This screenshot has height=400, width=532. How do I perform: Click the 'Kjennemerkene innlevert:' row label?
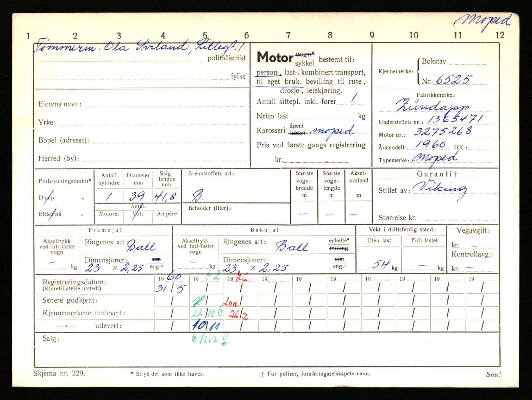pyautogui.click(x=84, y=313)
